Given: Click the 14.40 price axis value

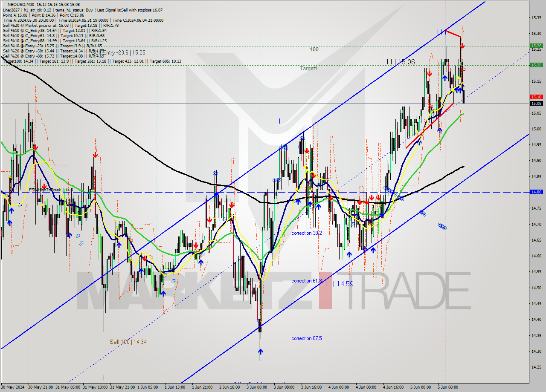Looking at the screenshot, I should [x=536, y=320].
